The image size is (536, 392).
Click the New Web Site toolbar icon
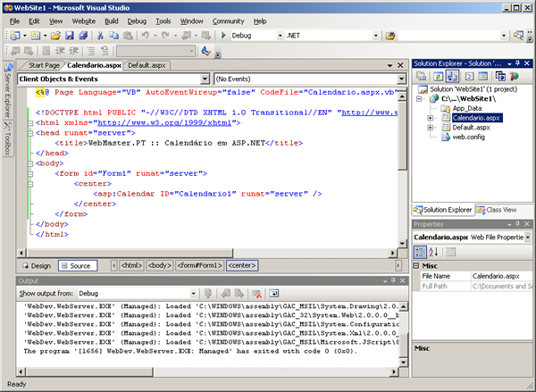(15, 36)
